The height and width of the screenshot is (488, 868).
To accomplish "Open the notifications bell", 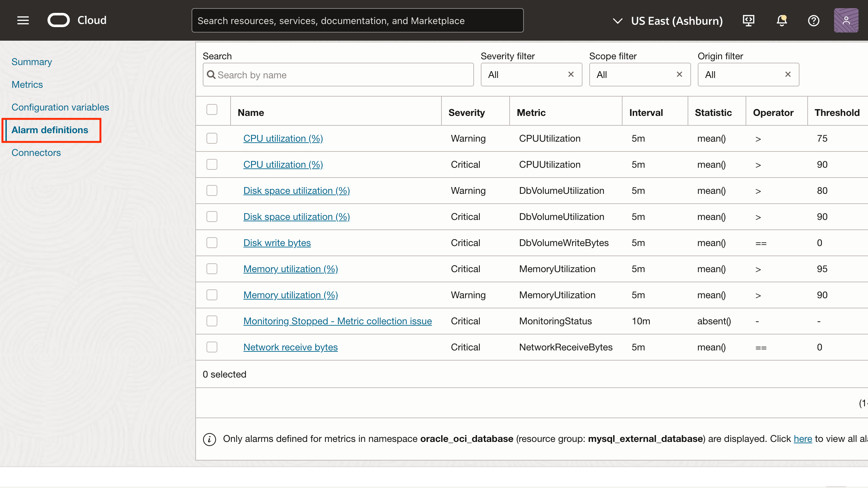I will coord(782,21).
